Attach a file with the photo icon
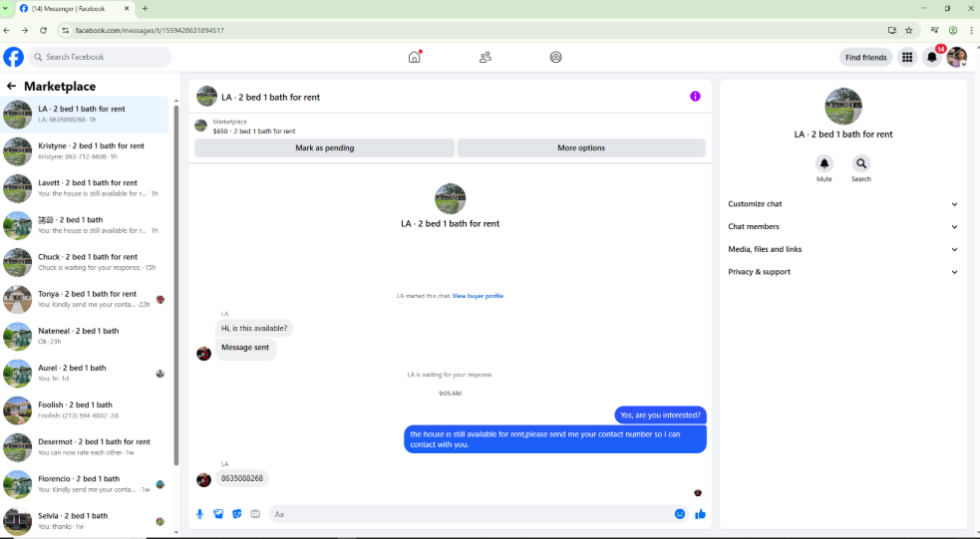 pyautogui.click(x=218, y=514)
